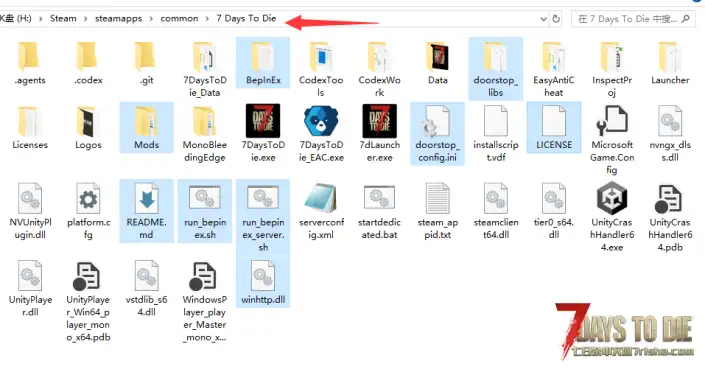Select run_bepinex.sh script
This screenshot has height=372, width=705.
click(205, 211)
